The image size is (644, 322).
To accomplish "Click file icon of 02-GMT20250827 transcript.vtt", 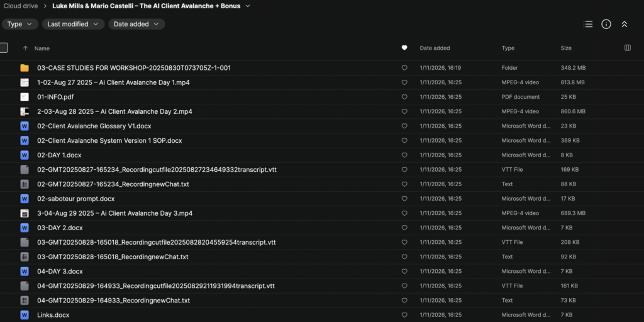I will click(x=25, y=170).
